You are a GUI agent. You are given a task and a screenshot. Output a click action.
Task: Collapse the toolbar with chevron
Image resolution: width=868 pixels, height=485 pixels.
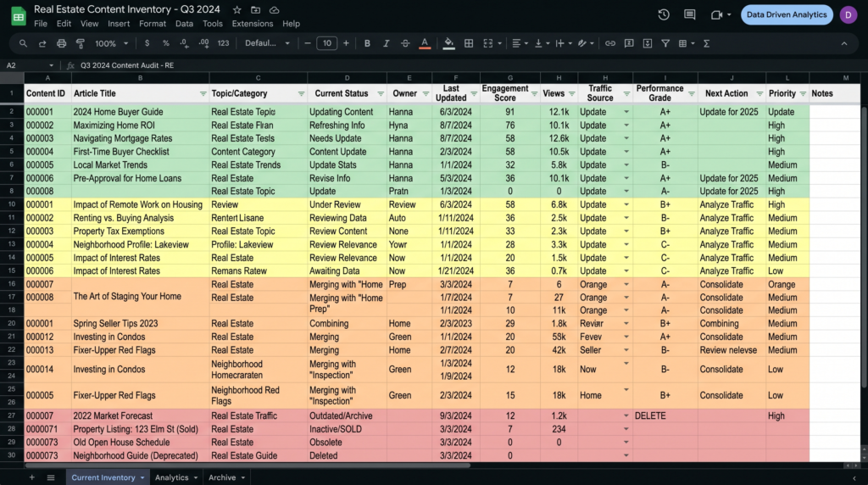click(x=843, y=43)
